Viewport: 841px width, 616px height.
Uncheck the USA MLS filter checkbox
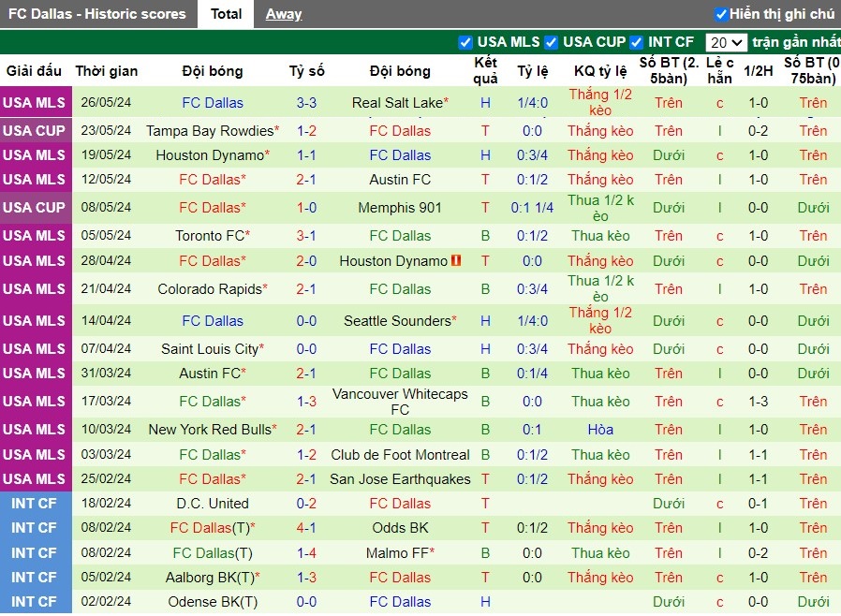(x=465, y=42)
